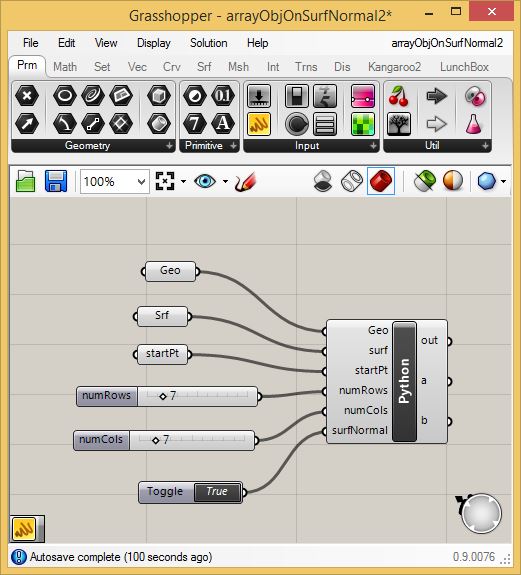
Task: Activate the Sketch pencil tool
Action: (x=245, y=181)
